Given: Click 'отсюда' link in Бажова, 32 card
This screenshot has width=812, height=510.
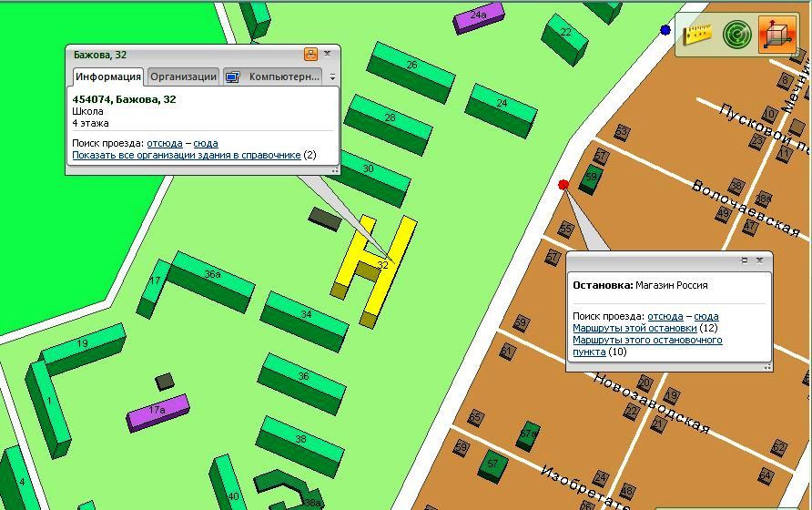Looking at the screenshot, I should point(165,143).
